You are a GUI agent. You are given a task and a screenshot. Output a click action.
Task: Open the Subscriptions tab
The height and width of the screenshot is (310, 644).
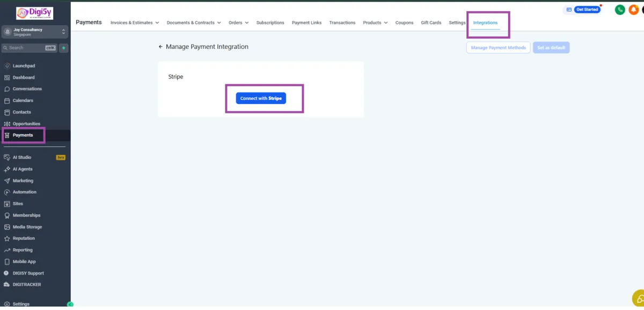click(270, 23)
